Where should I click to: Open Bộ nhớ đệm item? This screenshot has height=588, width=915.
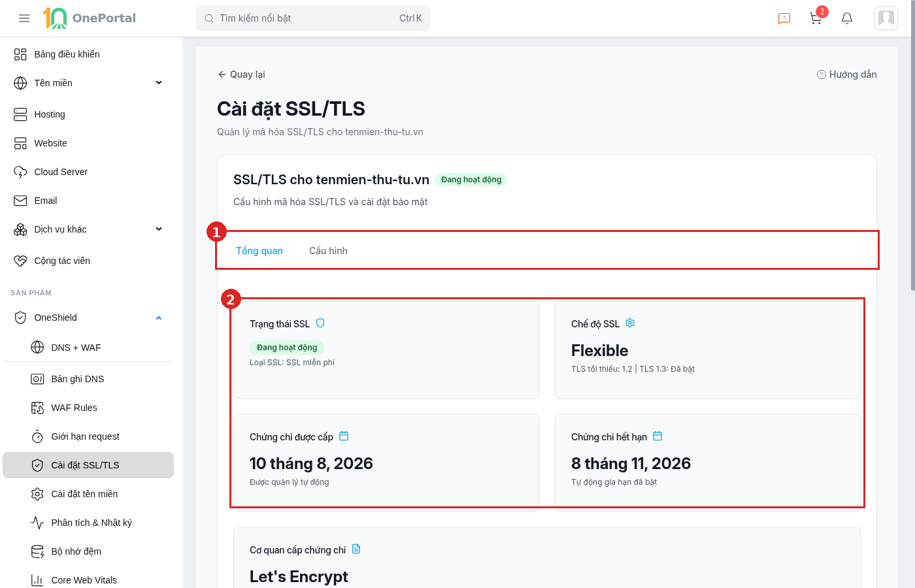(x=88, y=551)
